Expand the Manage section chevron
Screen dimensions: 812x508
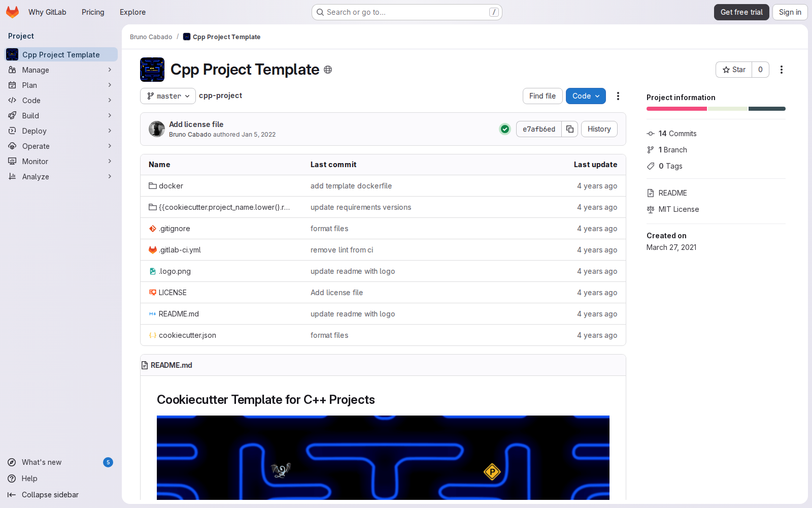(110, 70)
